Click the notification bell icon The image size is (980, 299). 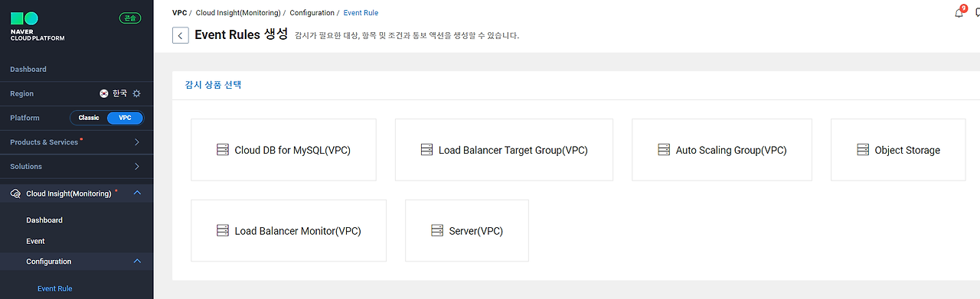coord(959,13)
